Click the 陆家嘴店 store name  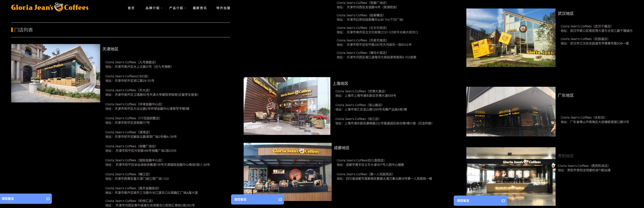coord(360,15)
